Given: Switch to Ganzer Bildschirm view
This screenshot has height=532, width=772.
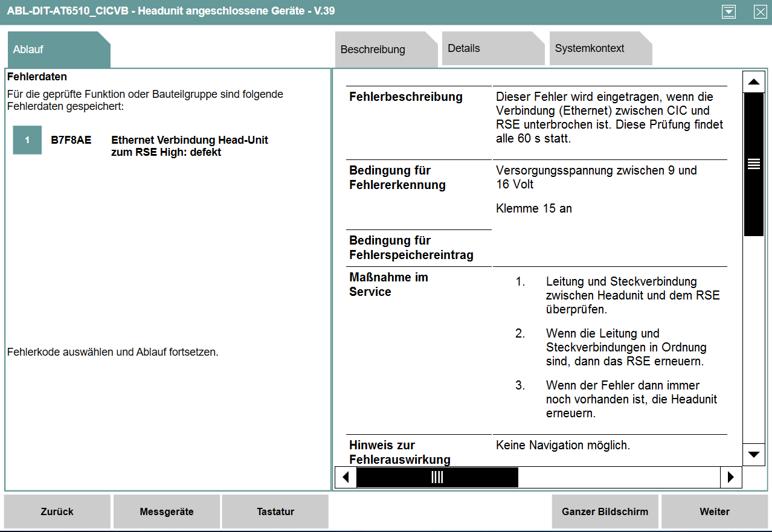Looking at the screenshot, I should [605, 511].
